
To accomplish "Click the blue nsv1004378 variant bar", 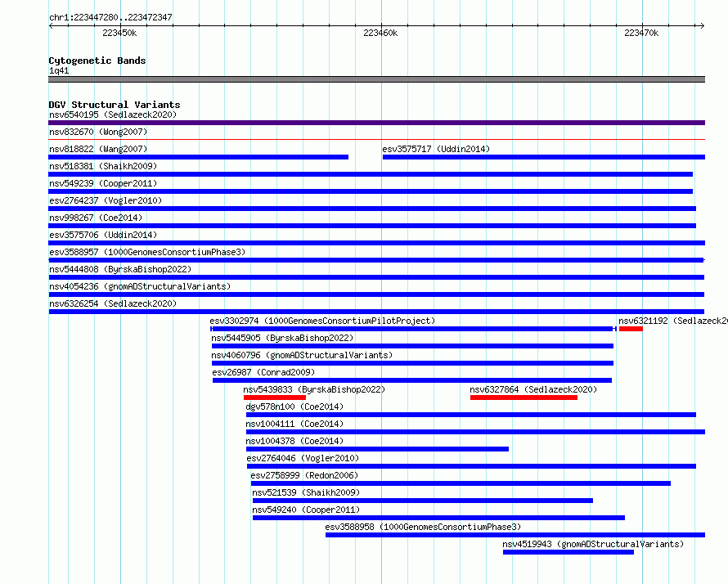I will [377, 449].
